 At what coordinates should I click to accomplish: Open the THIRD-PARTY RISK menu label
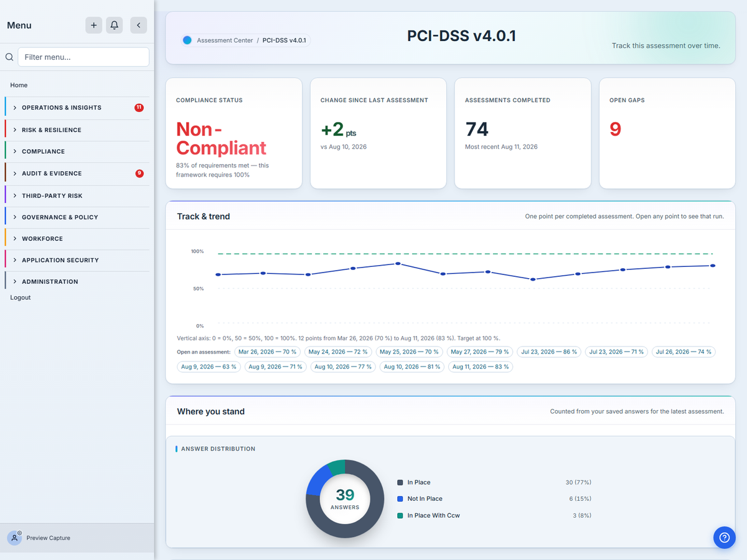(52, 196)
